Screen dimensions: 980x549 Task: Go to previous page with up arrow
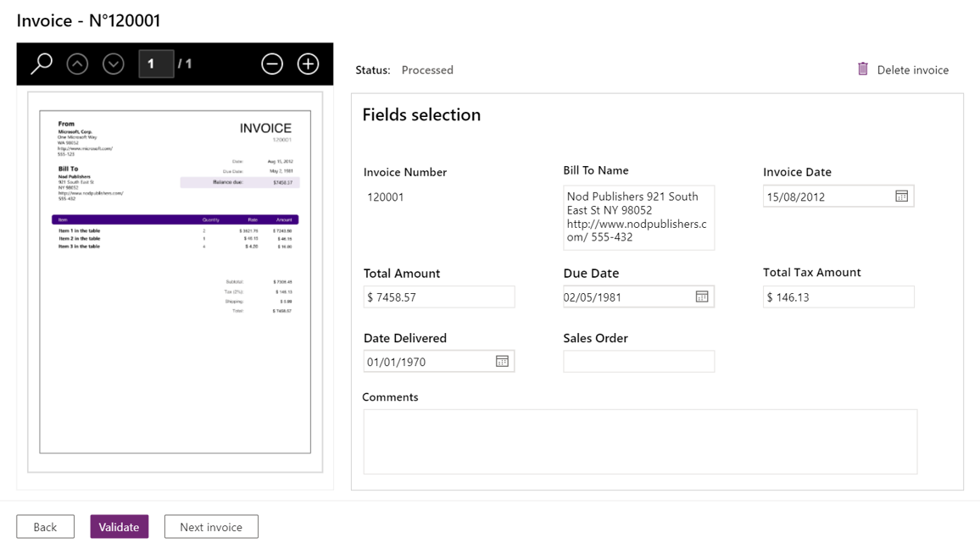coord(77,64)
